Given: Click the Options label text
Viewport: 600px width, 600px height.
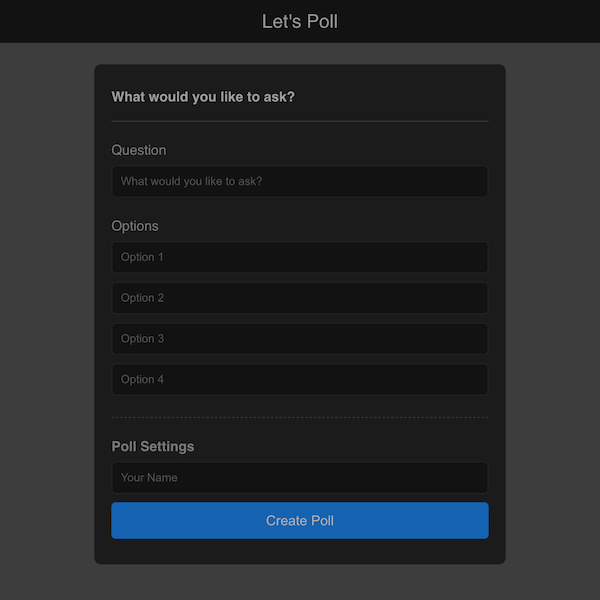Looking at the screenshot, I should 135,226.
